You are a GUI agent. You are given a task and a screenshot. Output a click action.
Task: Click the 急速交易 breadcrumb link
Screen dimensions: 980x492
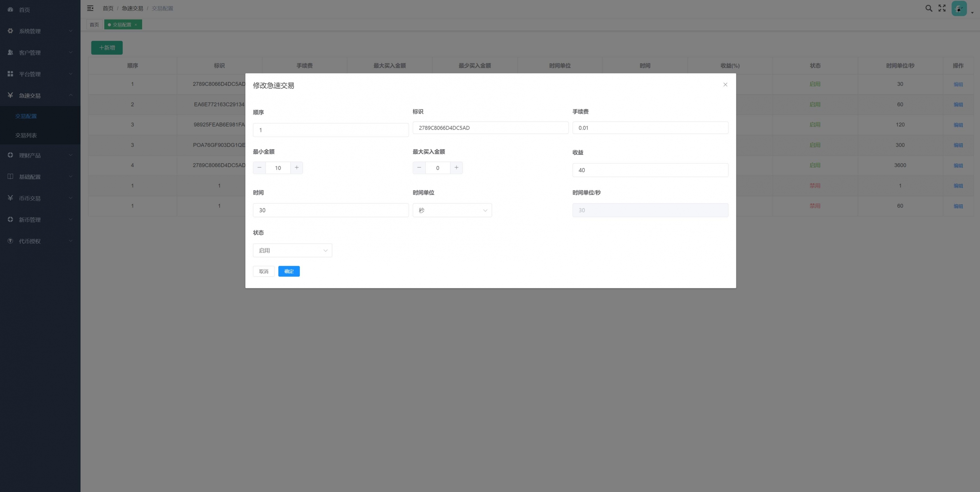132,8
